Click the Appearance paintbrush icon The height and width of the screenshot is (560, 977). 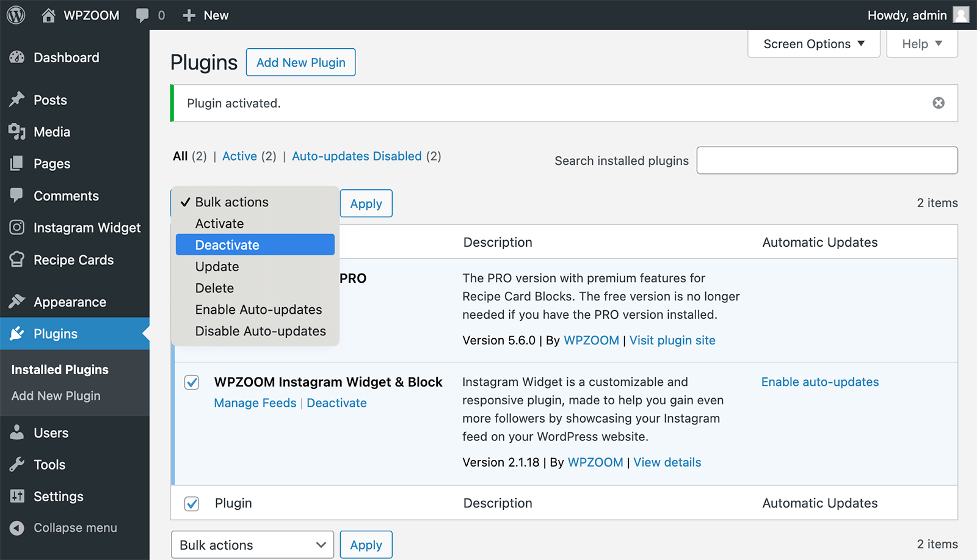pos(17,302)
